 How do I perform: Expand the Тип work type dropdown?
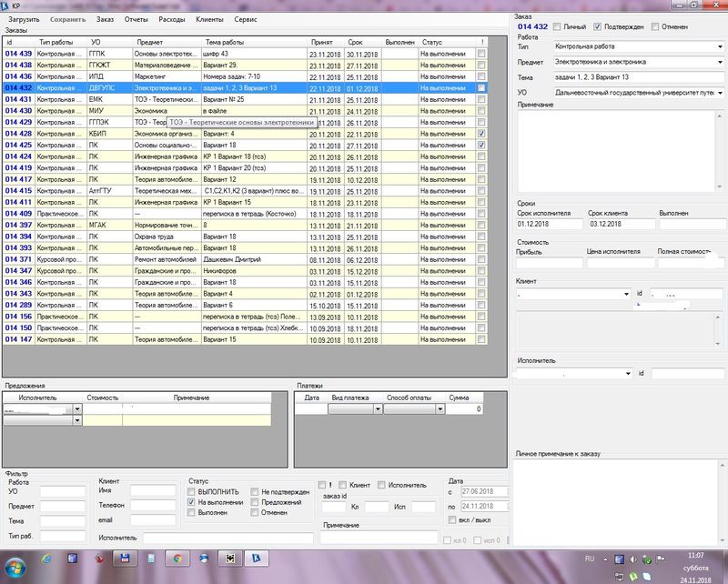[x=719, y=45]
